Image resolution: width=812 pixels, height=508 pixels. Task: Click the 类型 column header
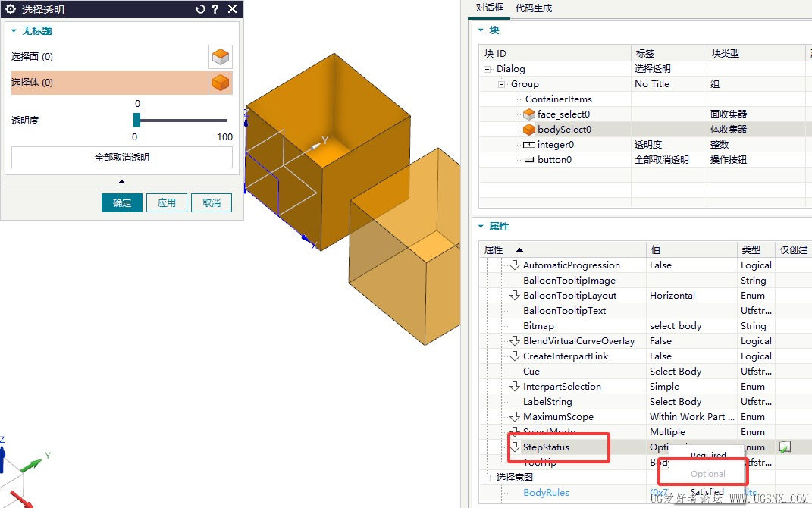pyautogui.click(x=756, y=249)
